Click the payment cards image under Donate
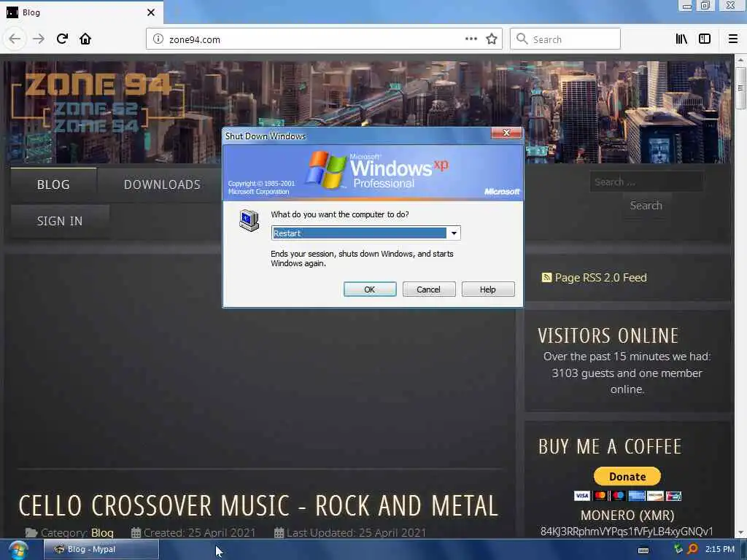The image size is (747, 560). point(627,496)
